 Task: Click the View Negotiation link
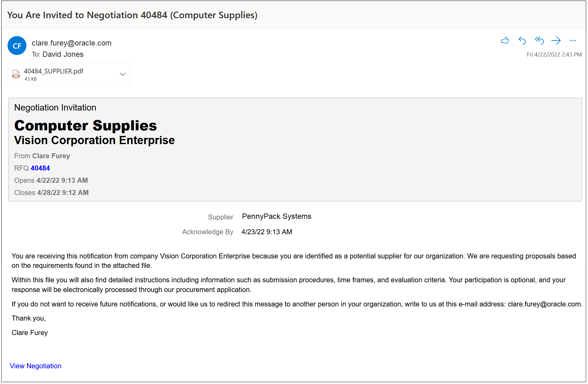[x=36, y=366]
